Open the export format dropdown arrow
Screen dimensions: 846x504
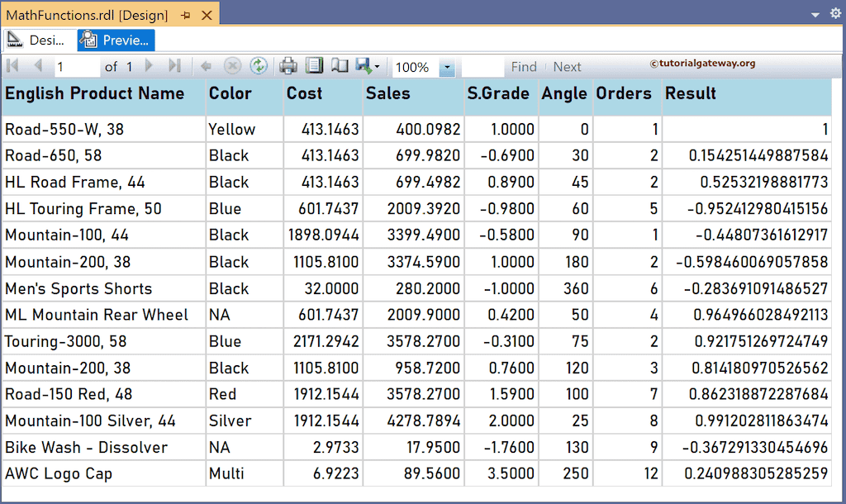point(378,66)
